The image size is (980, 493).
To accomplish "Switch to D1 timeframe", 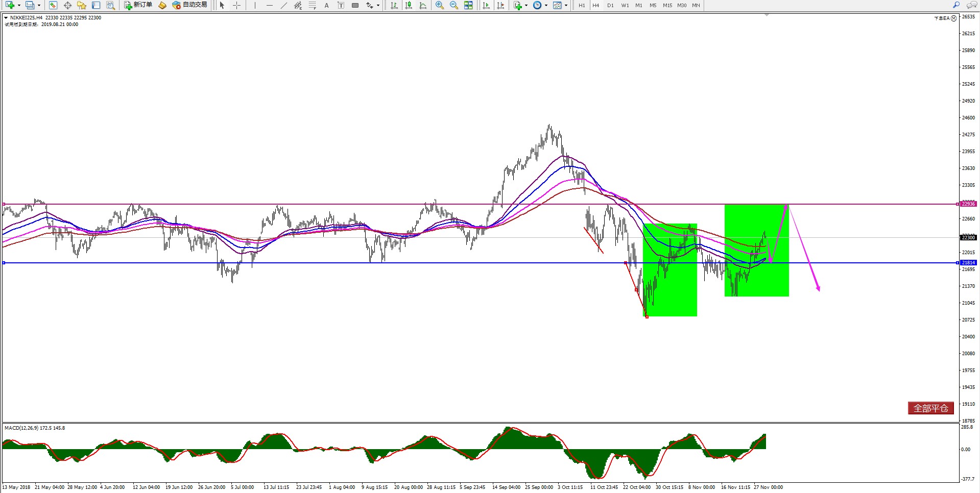I will click(610, 5).
